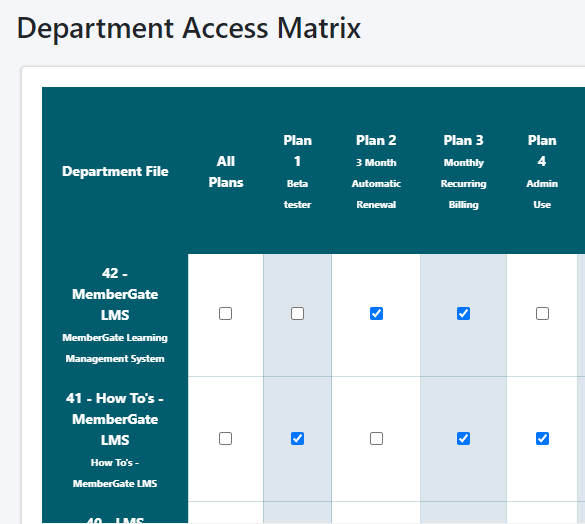Enable Plan 4 for 42 - MemberGate LMS
The image size is (585, 524).
(x=542, y=314)
